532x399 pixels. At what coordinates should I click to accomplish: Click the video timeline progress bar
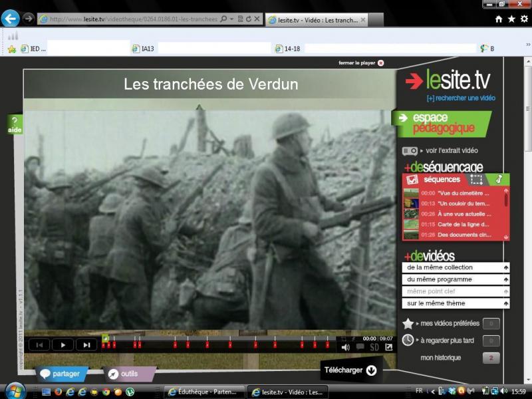tap(219, 338)
